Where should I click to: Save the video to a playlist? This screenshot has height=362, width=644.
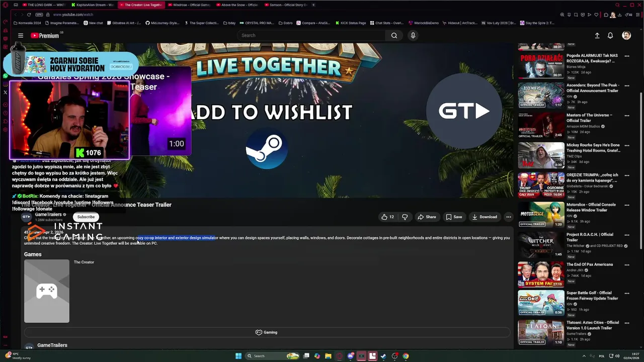click(x=454, y=217)
